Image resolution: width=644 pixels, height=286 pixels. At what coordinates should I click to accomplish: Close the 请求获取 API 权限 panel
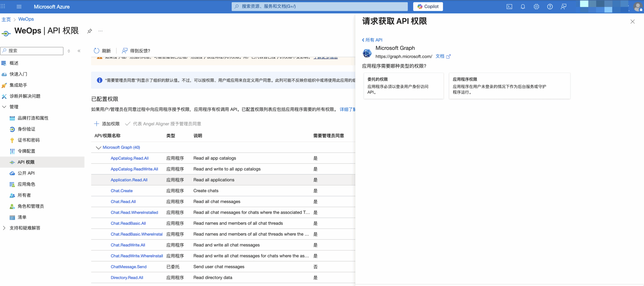632,22
